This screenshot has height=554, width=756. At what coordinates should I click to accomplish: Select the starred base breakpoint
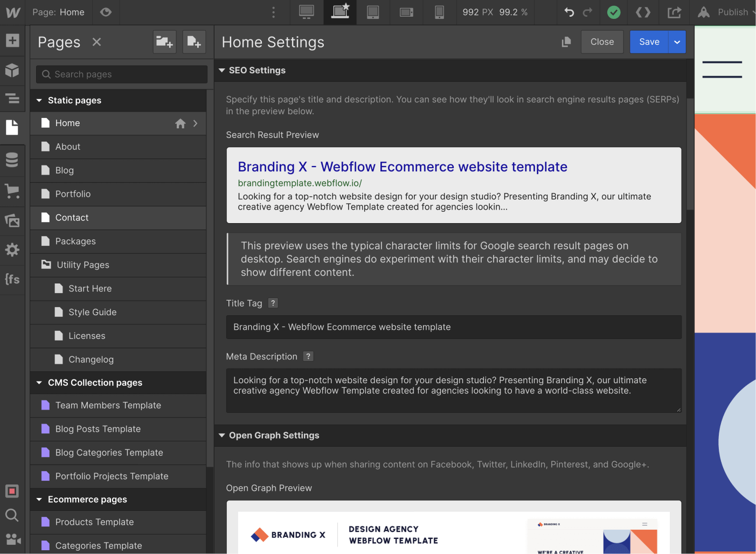(340, 12)
